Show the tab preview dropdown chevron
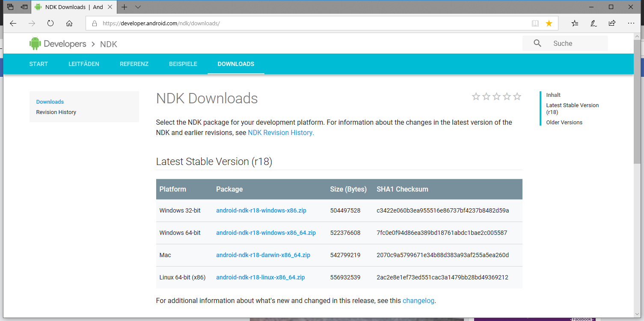This screenshot has width=644, height=321. 138,7
